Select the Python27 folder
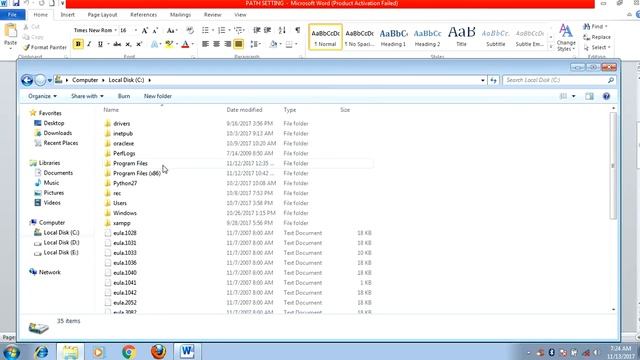Screen dimensions: 640x360 tap(125, 183)
